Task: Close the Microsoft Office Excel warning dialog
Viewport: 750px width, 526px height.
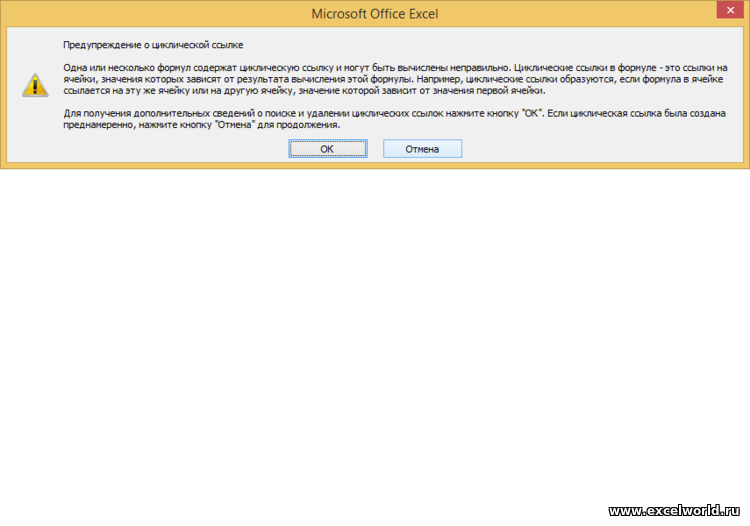Action: pos(730,10)
